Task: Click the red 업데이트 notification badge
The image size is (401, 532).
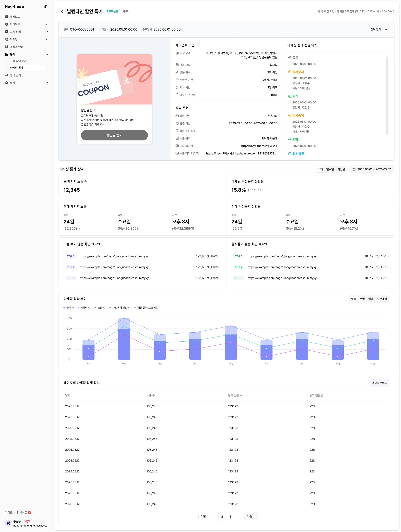Action: [x=30, y=513]
